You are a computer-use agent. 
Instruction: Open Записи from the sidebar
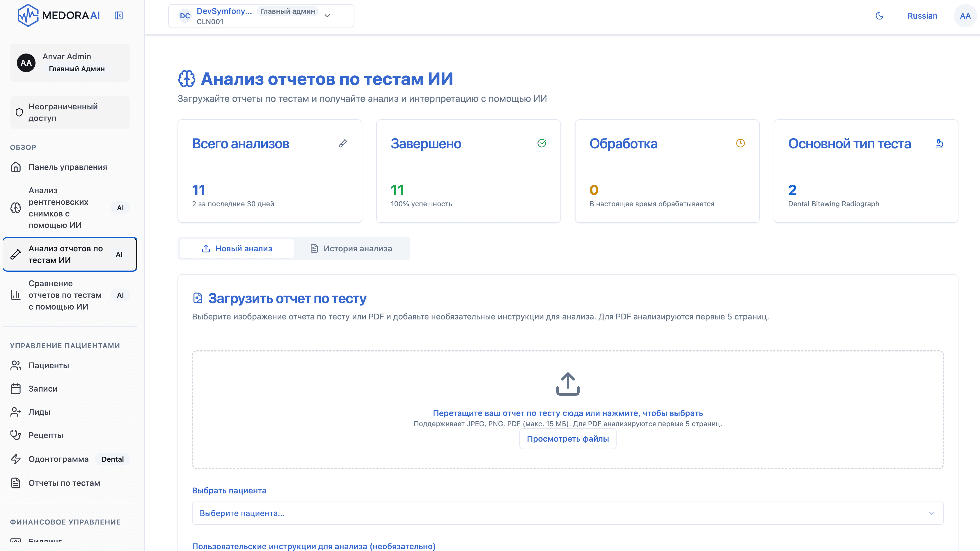(x=70, y=389)
